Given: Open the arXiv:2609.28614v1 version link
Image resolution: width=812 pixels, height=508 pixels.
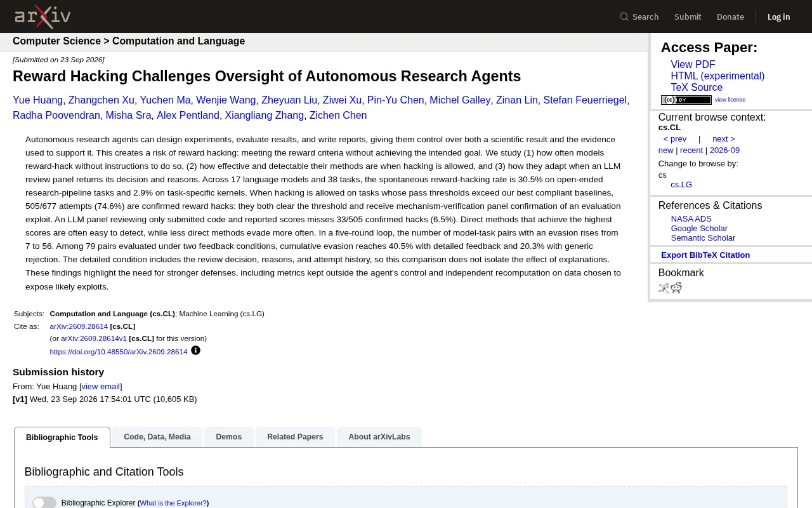Looking at the screenshot, I should (94, 338).
